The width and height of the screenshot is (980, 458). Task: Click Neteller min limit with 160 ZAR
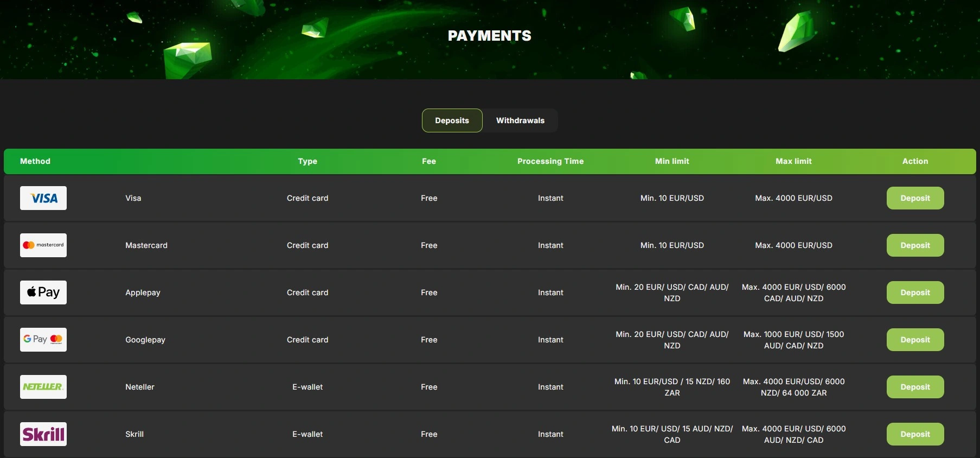click(672, 387)
